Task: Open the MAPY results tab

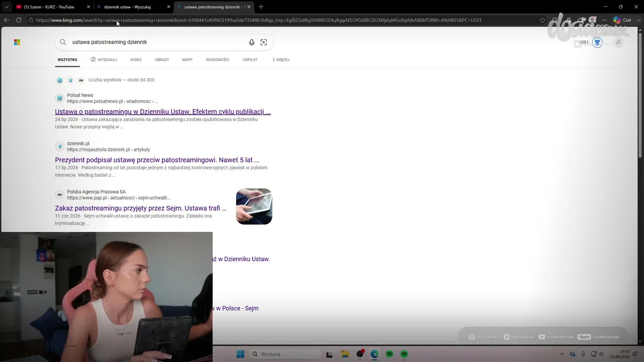Action: coord(188,60)
